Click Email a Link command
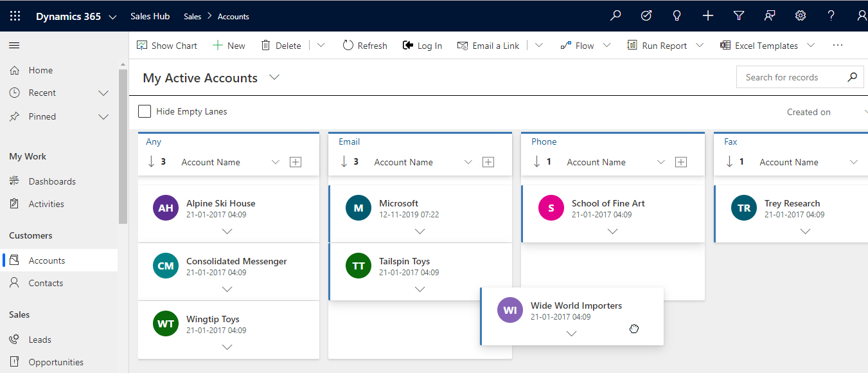The width and height of the screenshot is (868, 373). point(488,46)
